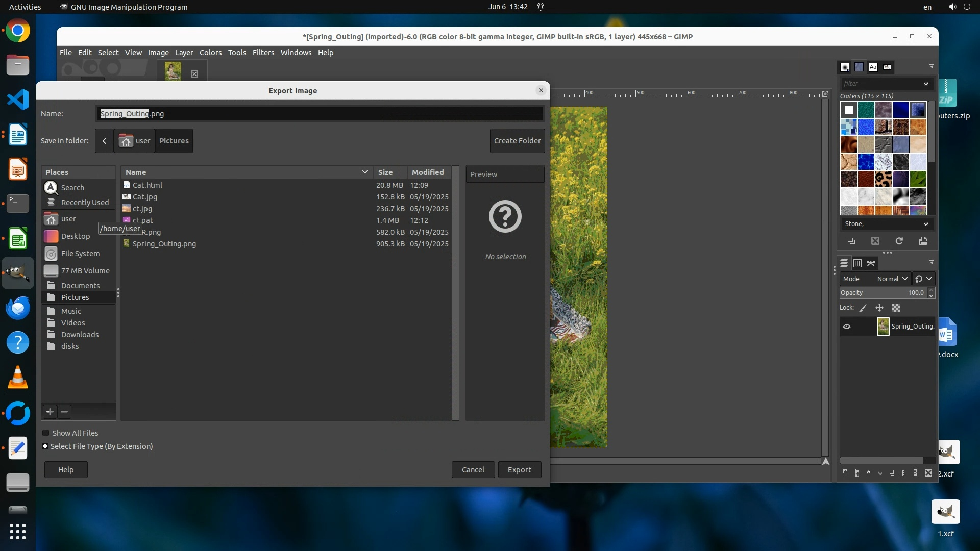Image resolution: width=980 pixels, height=551 pixels.
Task: Expand Select File Type (By Extension)
Action: [x=45, y=446]
